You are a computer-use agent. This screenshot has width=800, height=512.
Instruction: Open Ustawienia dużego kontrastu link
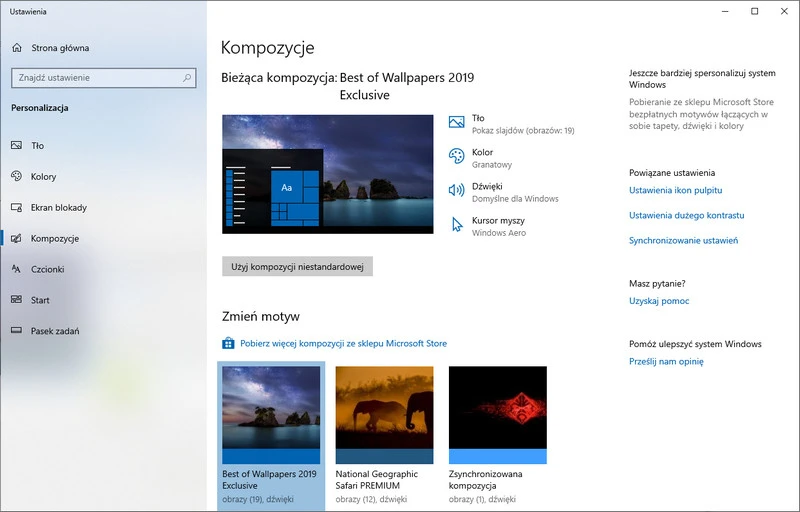pyautogui.click(x=686, y=215)
